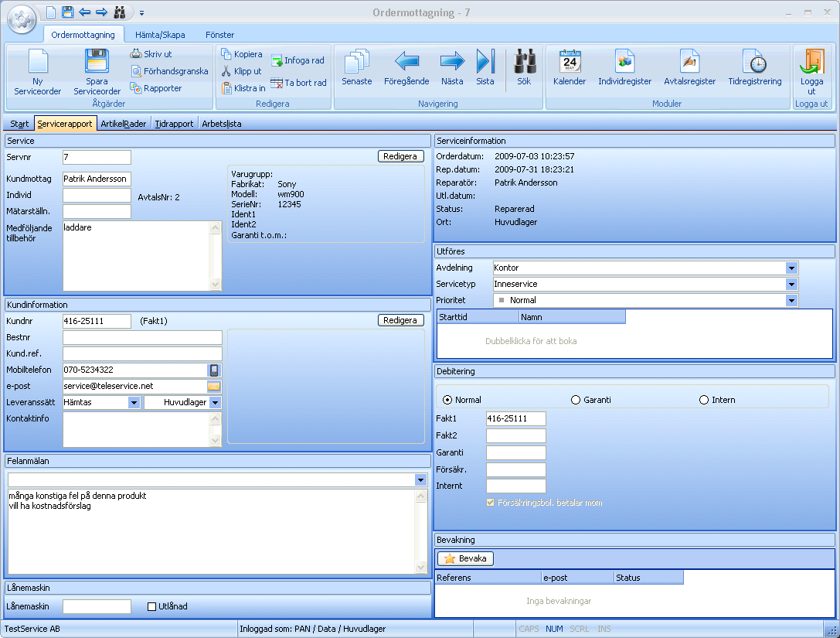Click the Sök binoculars icon

[525, 61]
